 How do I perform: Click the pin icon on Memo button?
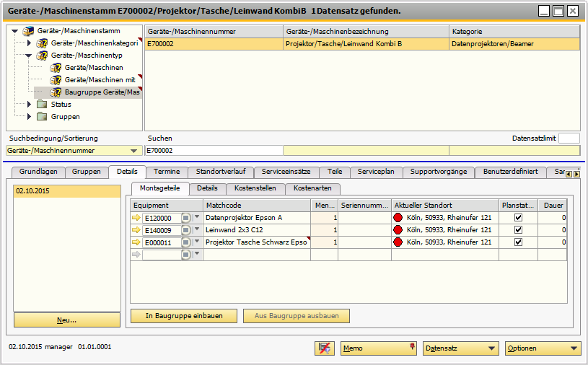click(x=413, y=346)
